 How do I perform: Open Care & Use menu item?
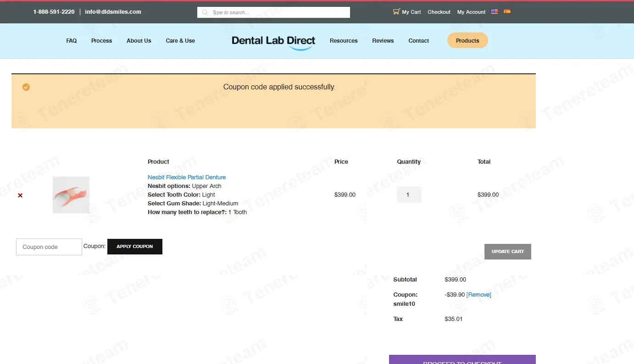pos(180,41)
